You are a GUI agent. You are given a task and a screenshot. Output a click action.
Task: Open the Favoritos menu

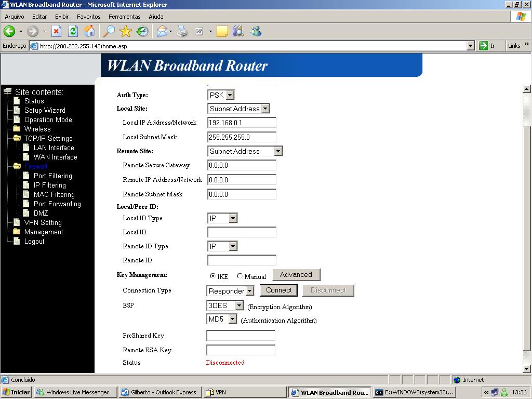tap(88, 17)
